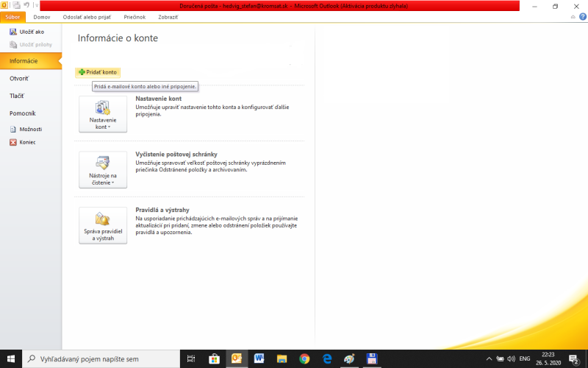The height and width of the screenshot is (368, 588).
Task: Open Google Chrome from the taskbar
Action: [x=304, y=358]
